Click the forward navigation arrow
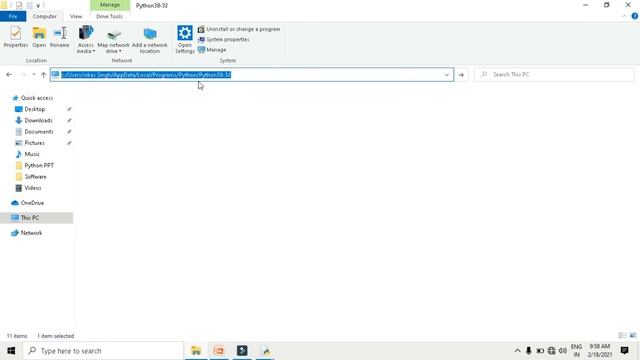 tap(23, 75)
